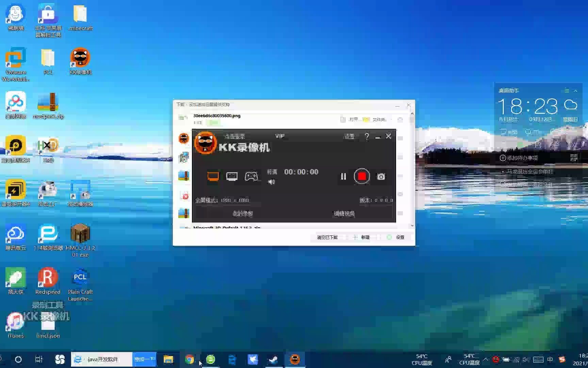The height and width of the screenshot is (368, 588).
Task: Select region recording mode icon in KK recorder
Action: point(232,177)
